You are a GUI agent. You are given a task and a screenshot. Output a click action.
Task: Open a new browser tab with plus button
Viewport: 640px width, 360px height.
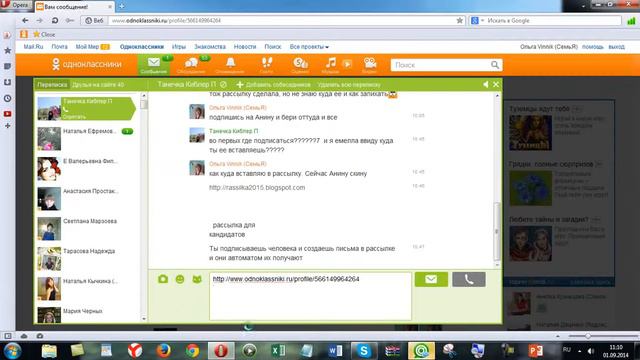[x=121, y=7]
